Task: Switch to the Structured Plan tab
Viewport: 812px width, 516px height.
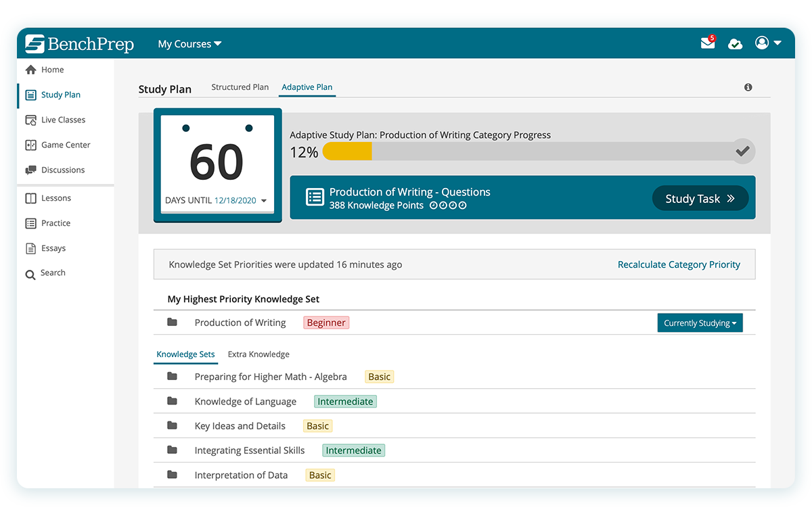Action: (240, 87)
